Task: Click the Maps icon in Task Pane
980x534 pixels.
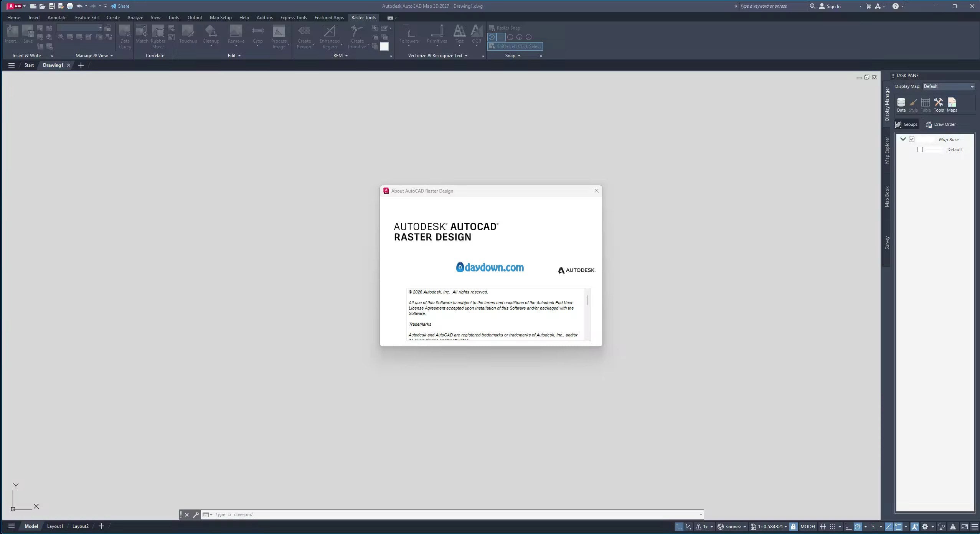Action: coord(952,104)
